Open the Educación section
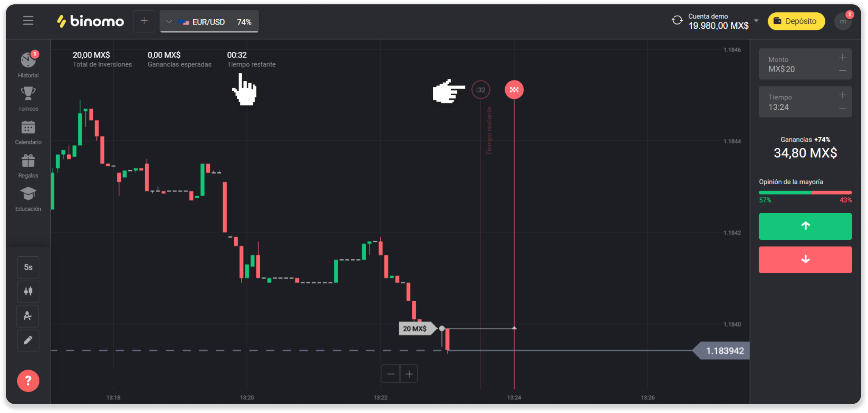 point(28,199)
